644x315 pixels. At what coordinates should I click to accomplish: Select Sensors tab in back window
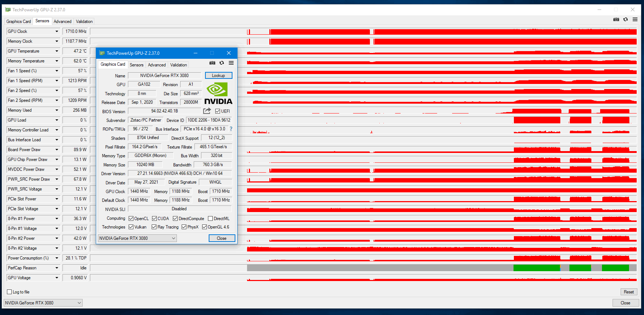[x=42, y=21]
